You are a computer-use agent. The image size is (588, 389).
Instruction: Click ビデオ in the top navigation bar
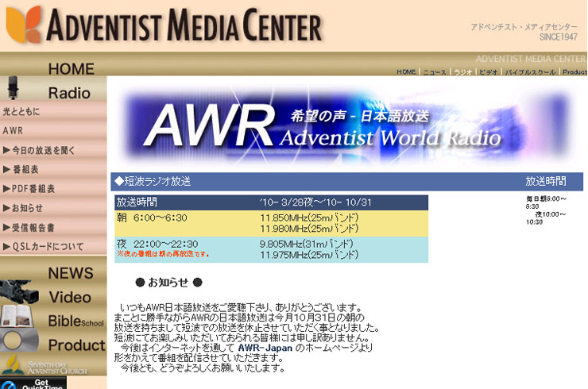coord(489,72)
